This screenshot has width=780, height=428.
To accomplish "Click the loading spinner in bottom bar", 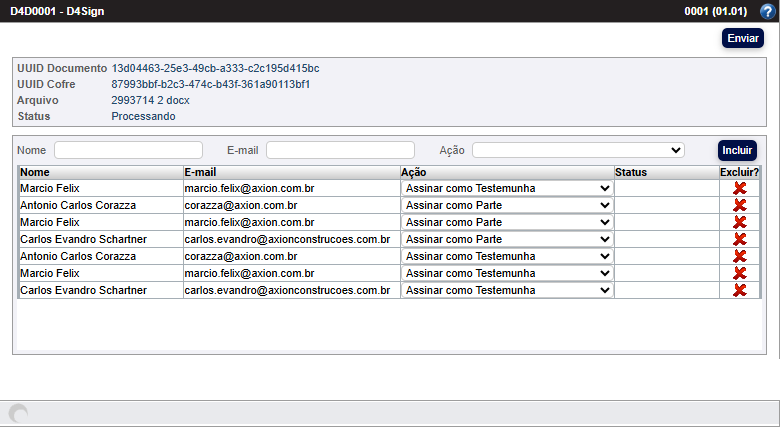I will [18, 414].
